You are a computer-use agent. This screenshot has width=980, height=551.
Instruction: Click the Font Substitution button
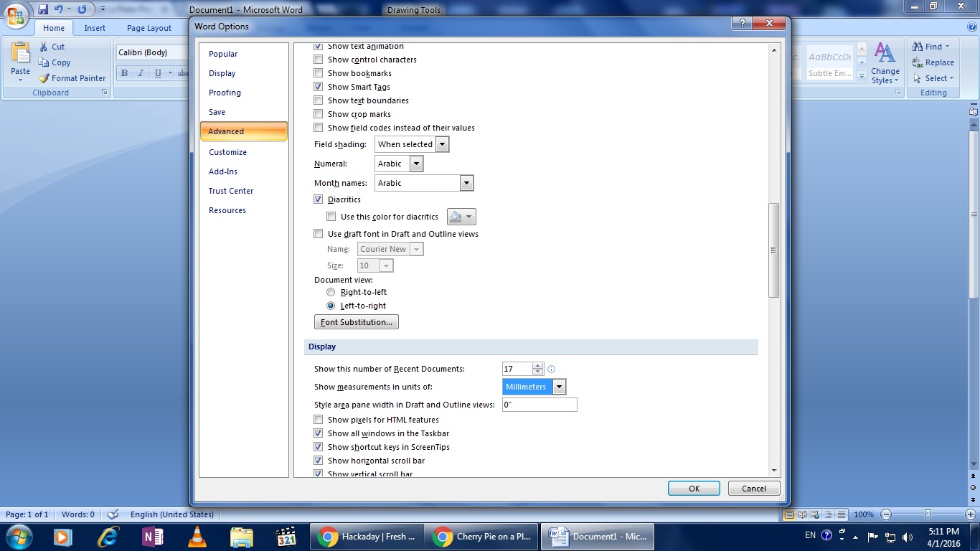357,322
